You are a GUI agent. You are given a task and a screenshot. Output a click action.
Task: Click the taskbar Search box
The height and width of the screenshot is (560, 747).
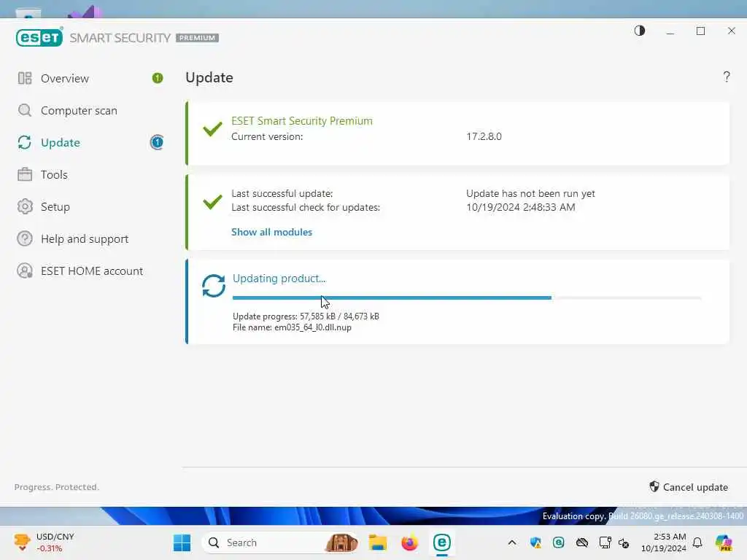[281, 542]
